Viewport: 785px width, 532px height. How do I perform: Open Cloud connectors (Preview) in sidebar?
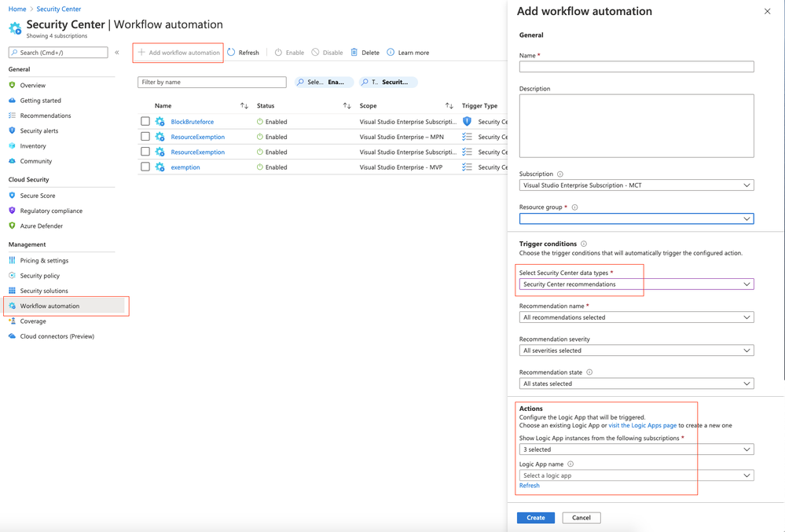click(57, 336)
